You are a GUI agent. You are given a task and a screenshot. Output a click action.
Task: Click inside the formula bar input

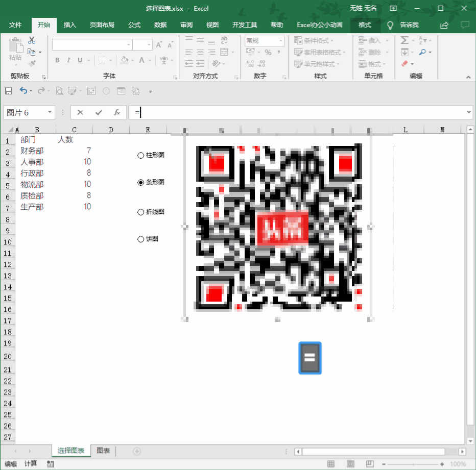[x=297, y=113]
